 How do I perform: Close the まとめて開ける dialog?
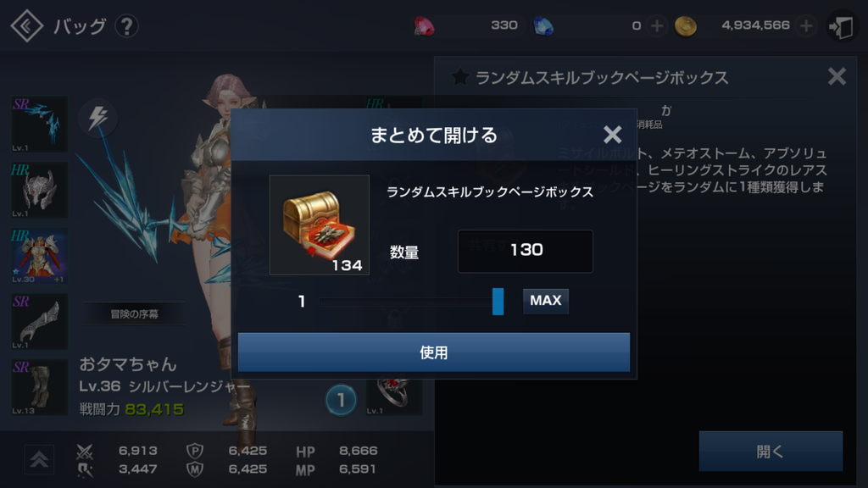pos(612,135)
